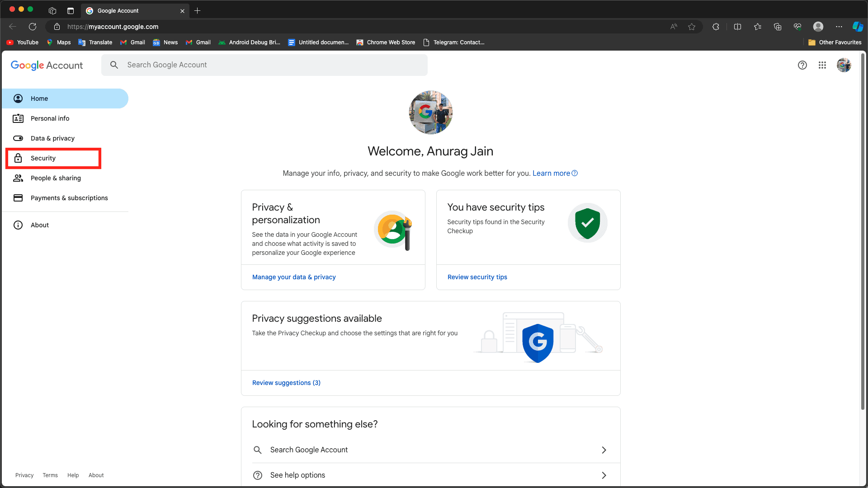Click the Data & privacy sidebar icon

18,138
